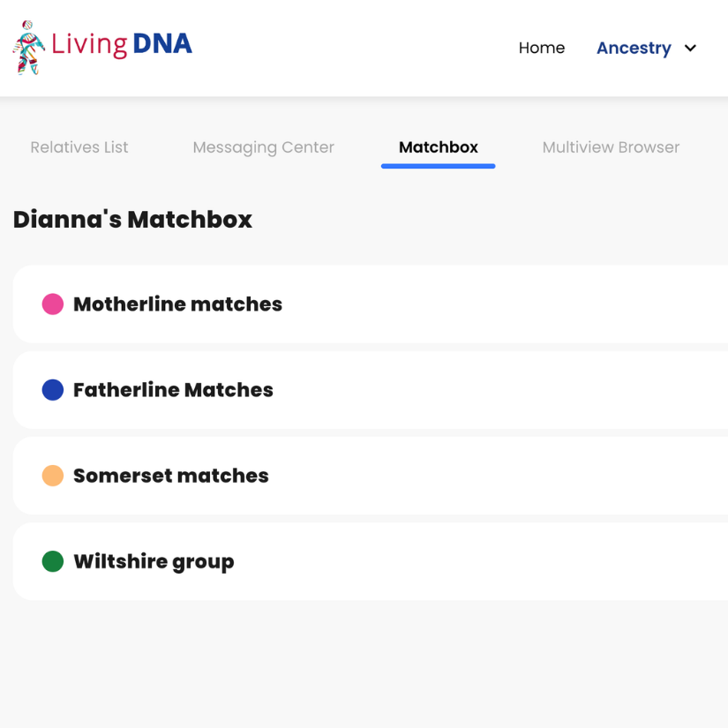This screenshot has height=728, width=728.
Task: Select the orange Somerset matches dot
Action: [x=52, y=475]
